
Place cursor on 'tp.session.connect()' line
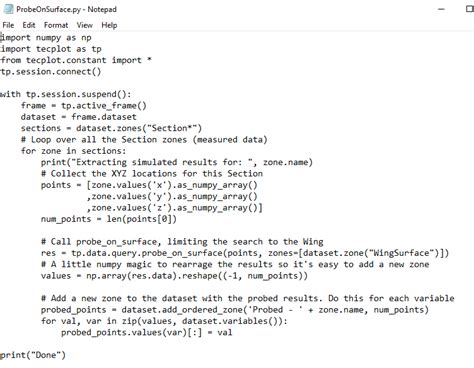(51, 72)
